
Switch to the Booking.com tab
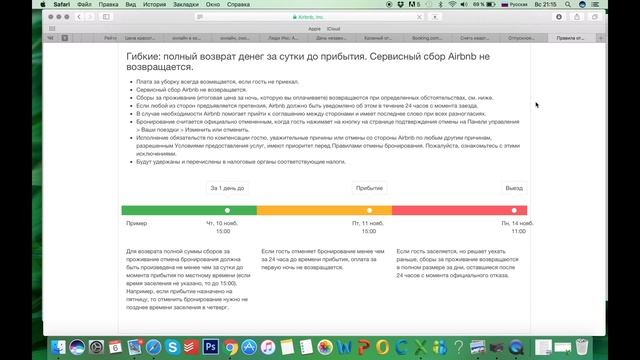[x=427, y=38]
